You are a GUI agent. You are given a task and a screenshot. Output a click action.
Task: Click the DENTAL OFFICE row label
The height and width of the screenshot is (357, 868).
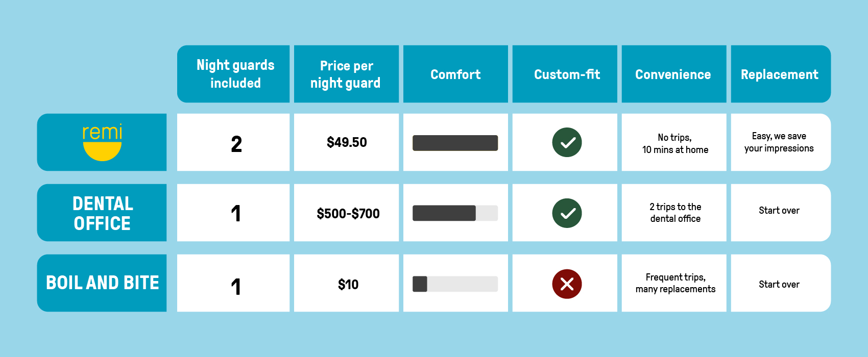102,213
